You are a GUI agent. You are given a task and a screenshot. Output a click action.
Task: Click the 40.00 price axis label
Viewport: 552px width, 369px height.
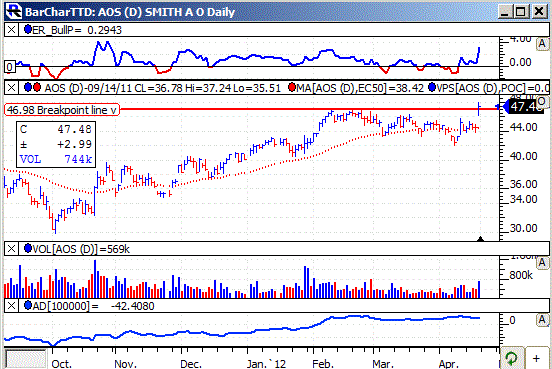[523, 156]
